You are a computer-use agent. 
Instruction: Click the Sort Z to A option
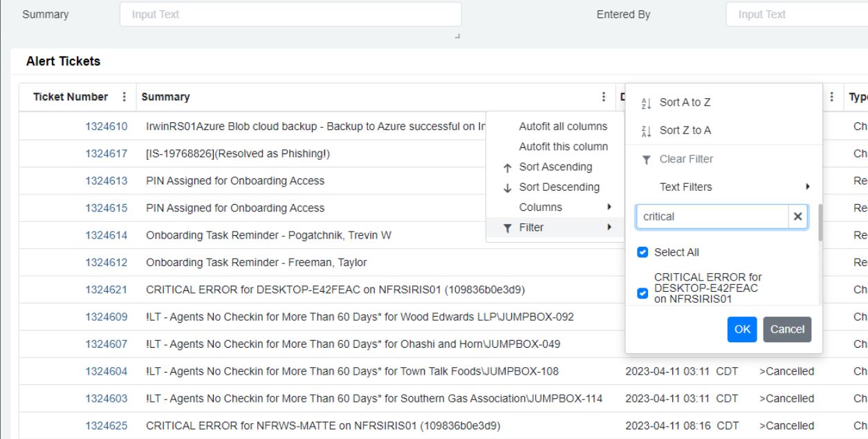coord(685,131)
